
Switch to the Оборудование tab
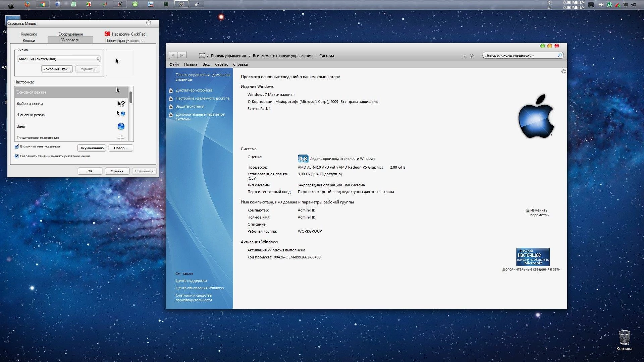tap(70, 34)
